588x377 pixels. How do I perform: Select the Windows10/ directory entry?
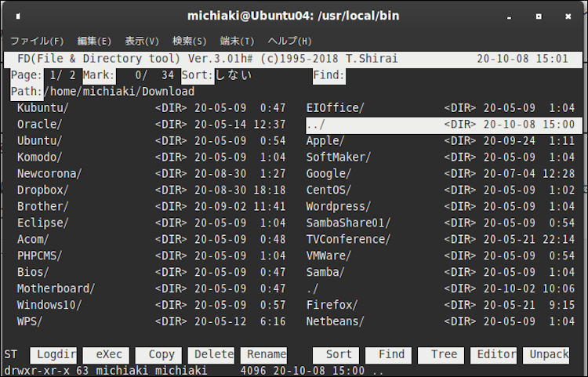point(151,305)
